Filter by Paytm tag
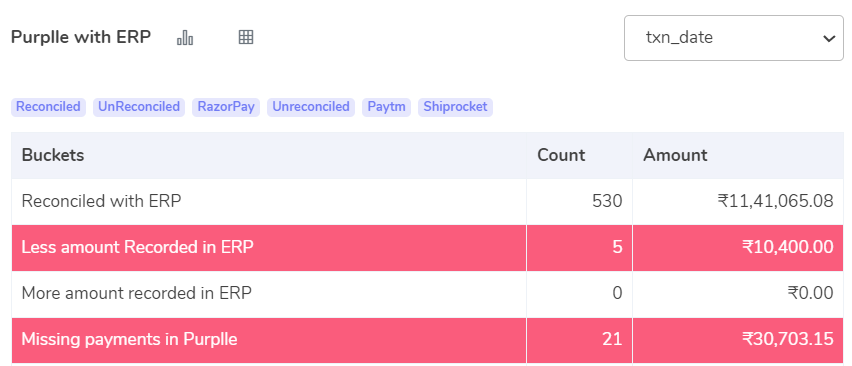852x366 pixels. pyautogui.click(x=386, y=107)
